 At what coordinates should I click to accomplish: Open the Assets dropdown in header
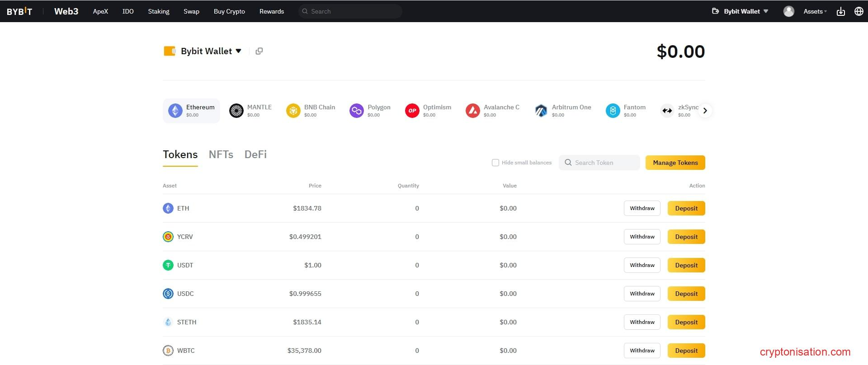click(815, 11)
